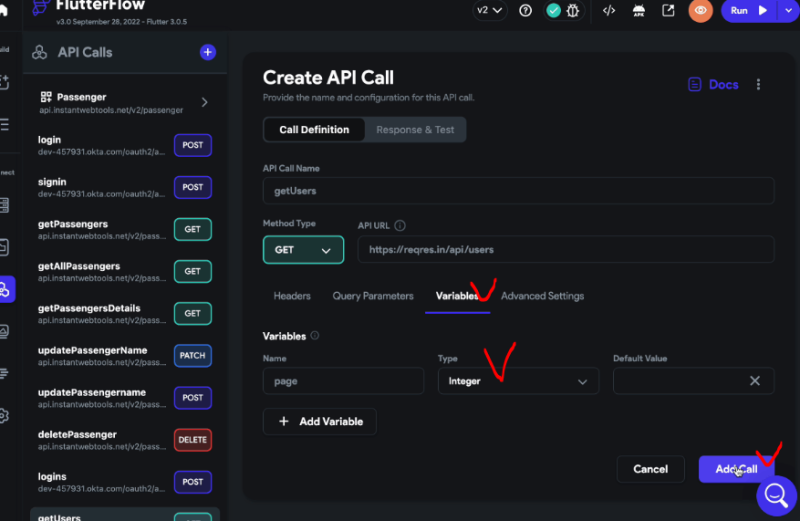Select the login API call

(124, 145)
